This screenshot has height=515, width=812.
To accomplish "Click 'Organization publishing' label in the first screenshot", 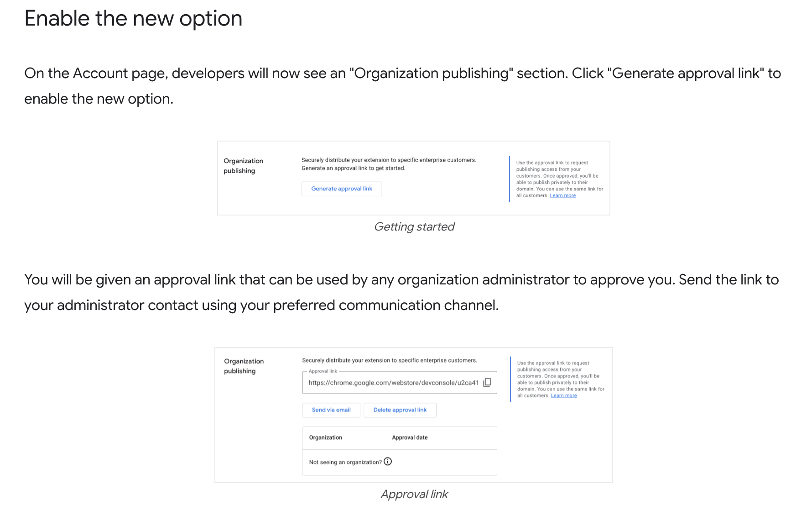I will click(x=243, y=166).
